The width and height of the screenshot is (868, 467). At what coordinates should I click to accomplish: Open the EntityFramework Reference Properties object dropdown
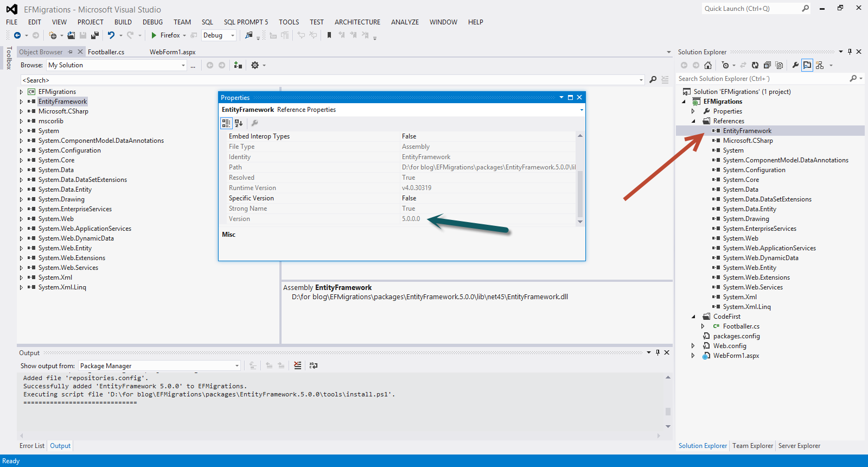[582, 110]
